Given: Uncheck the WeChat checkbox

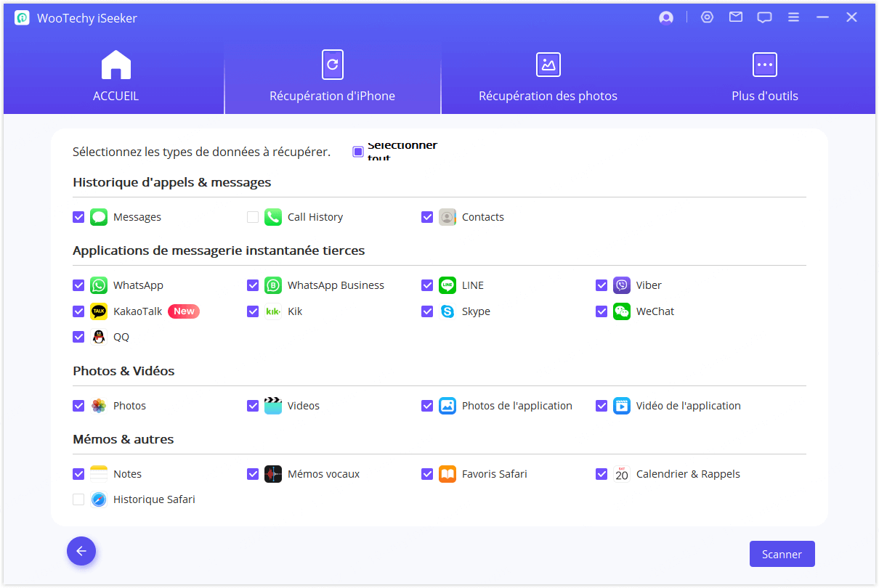Looking at the screenshot, I should point(601,311).
